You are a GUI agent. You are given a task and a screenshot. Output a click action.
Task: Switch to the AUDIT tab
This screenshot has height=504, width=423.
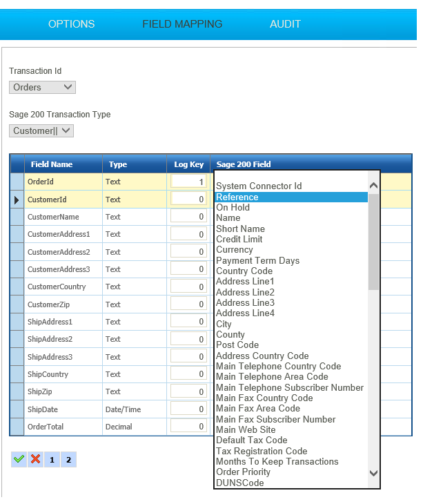pyautogui.click(x=285, y=24)
